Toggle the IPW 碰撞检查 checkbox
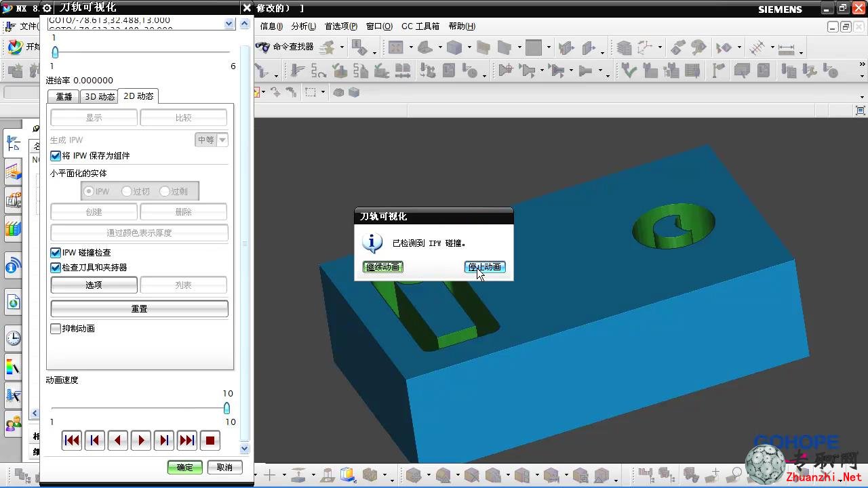Image resolution: width=868 pixels, height=488 pixels. tap(56, 253)
